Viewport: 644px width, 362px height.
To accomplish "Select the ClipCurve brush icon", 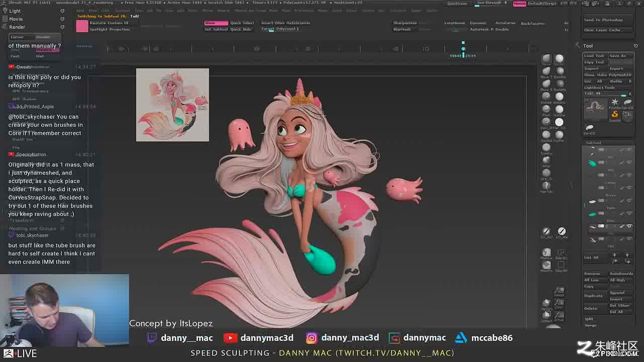I will point(546,303).
